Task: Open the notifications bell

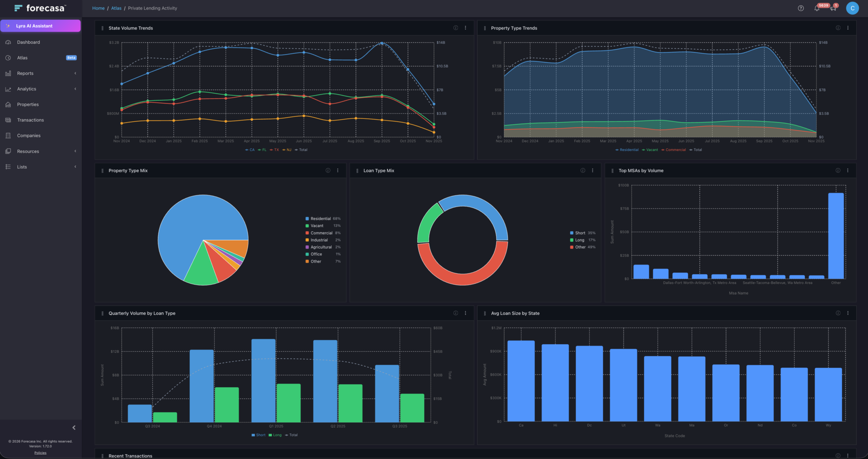Action: (x=817, y=8)
